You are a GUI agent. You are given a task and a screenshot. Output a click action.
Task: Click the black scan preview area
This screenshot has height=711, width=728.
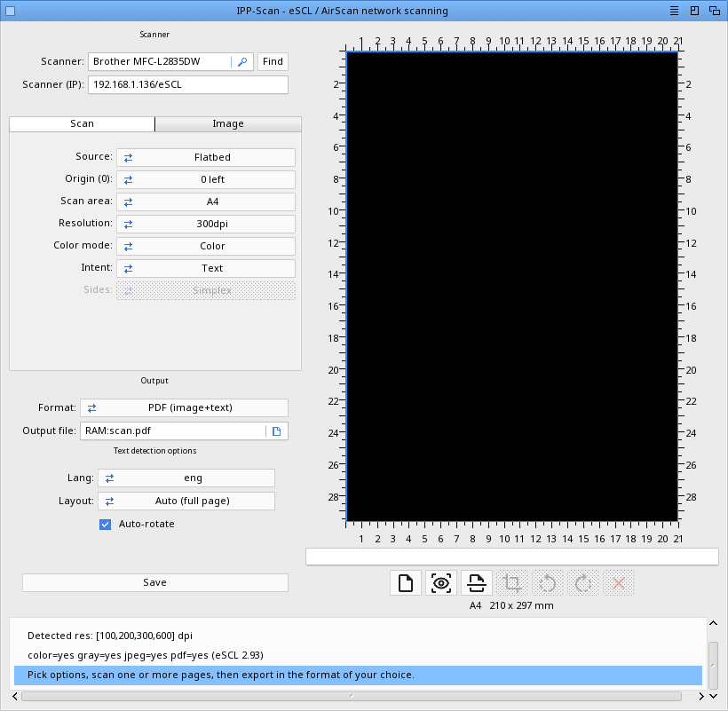click(x=512, y=287)
